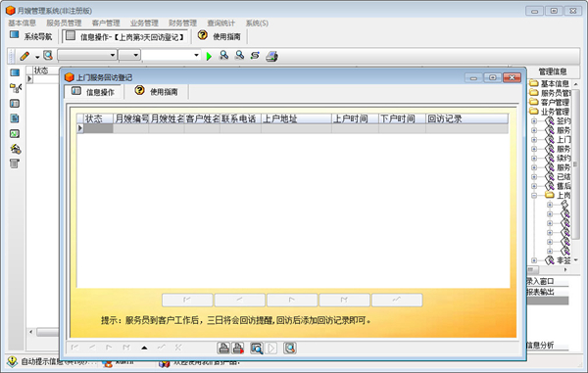The width and height of the screenshot is (588, 373).
Task: Open the 系统(S) menu
Action: (257, 23)
